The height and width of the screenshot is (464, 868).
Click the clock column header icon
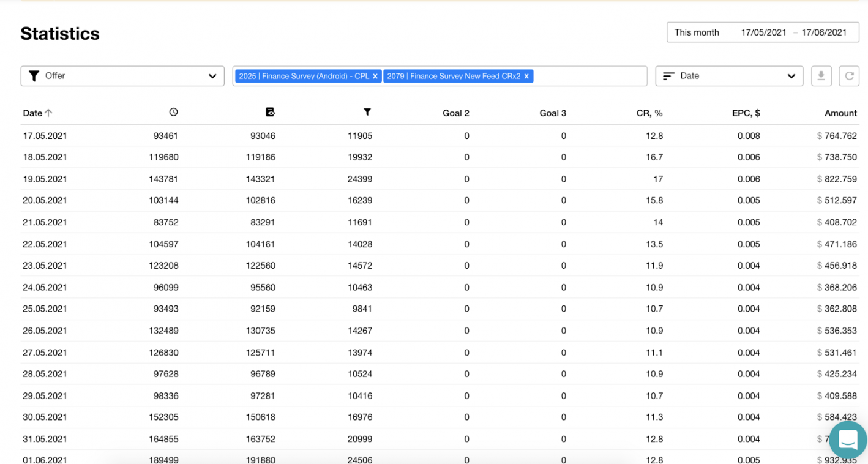174,112
